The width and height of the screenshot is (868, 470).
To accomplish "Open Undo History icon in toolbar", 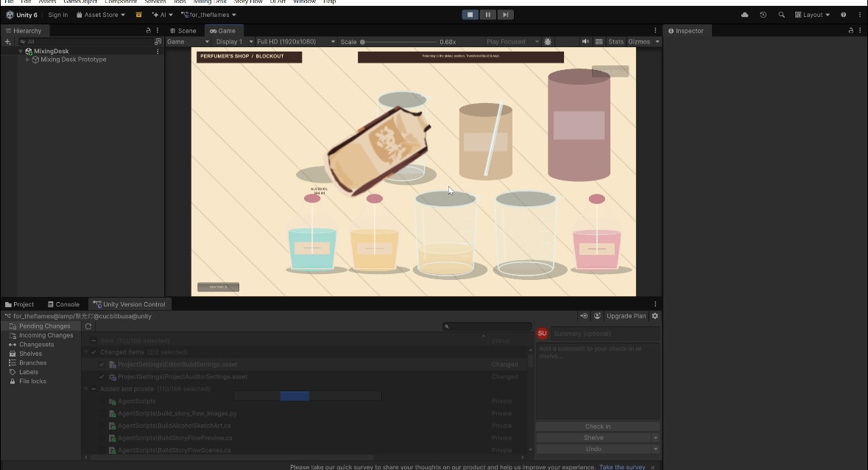I will click(763, 15).
